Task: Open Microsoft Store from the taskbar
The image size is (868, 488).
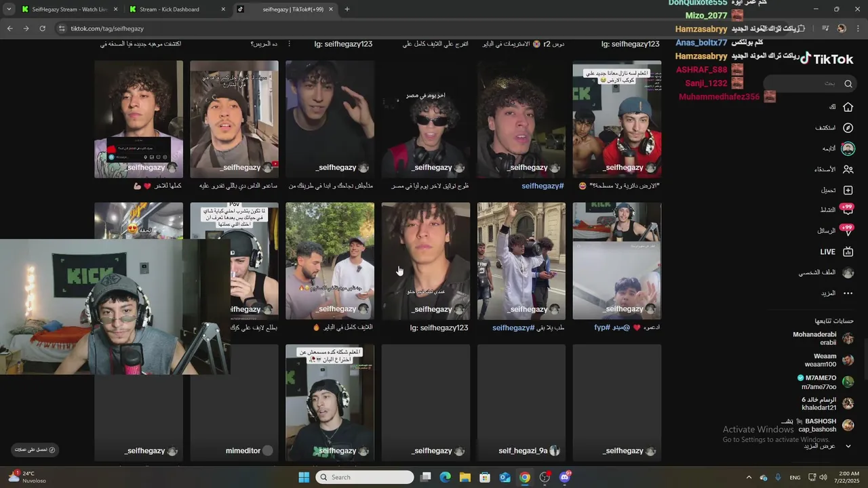Action: 485,477
